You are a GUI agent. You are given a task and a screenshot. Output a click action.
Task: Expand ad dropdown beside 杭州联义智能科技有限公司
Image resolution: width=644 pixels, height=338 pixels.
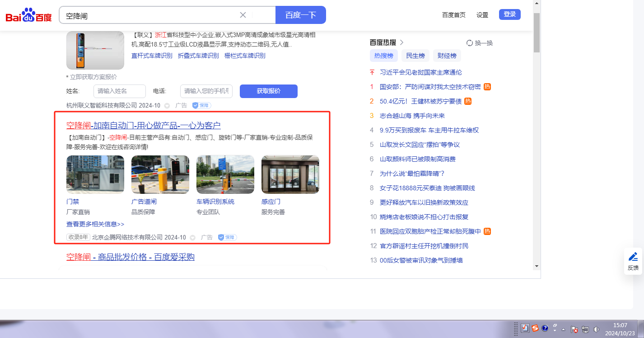click(167, 106)
